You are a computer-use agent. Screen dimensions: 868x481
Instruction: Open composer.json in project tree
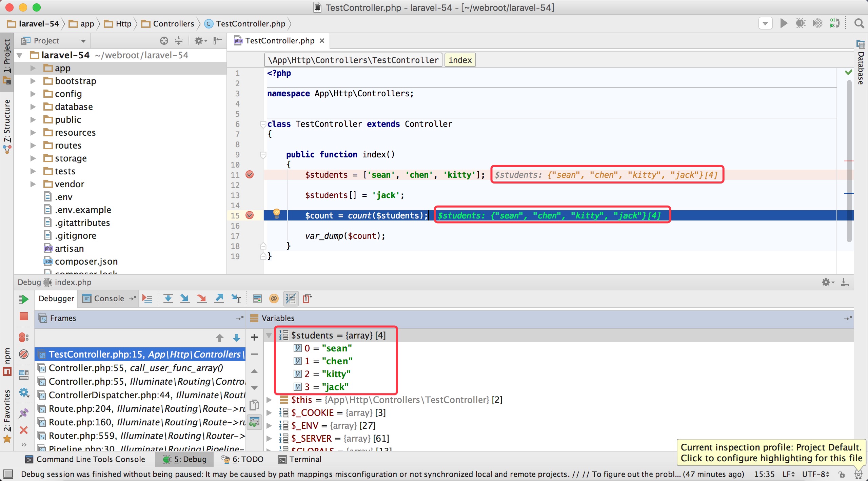[86, 262]
